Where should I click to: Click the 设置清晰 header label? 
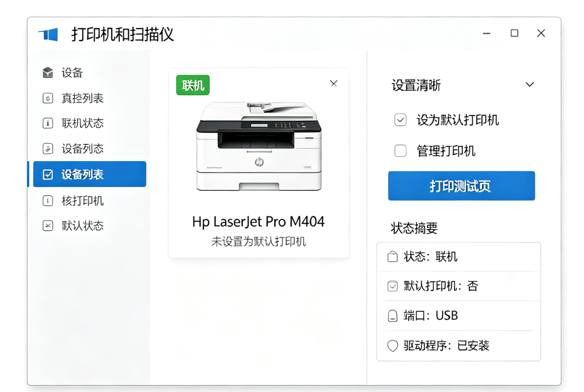(x=416, y=85)
